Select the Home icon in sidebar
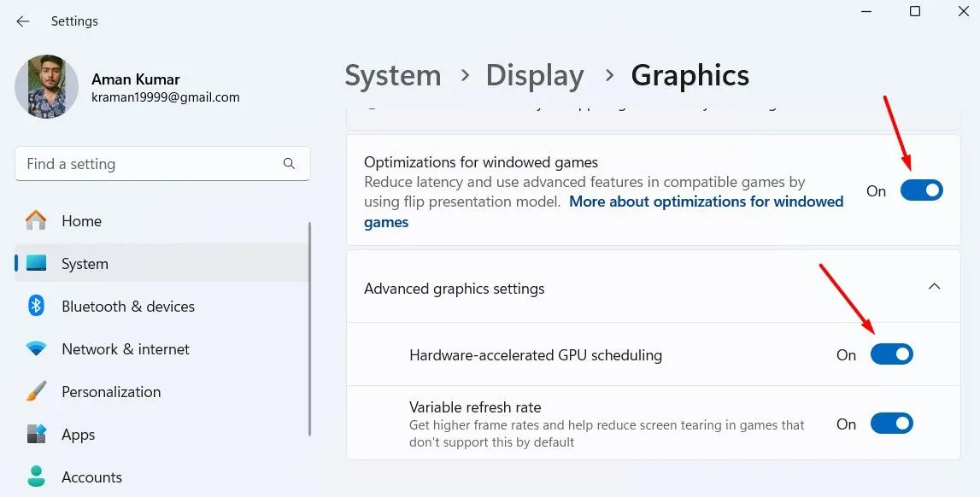 (34, 220)
